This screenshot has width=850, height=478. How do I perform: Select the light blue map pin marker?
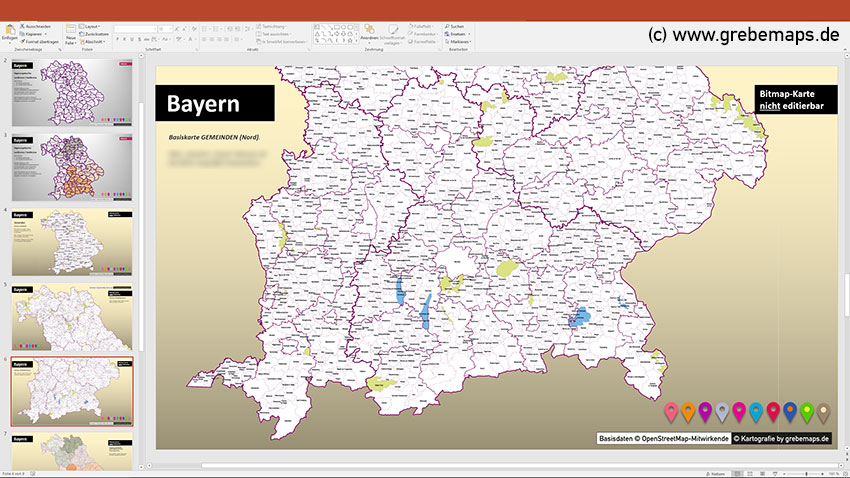coord(756,411)
